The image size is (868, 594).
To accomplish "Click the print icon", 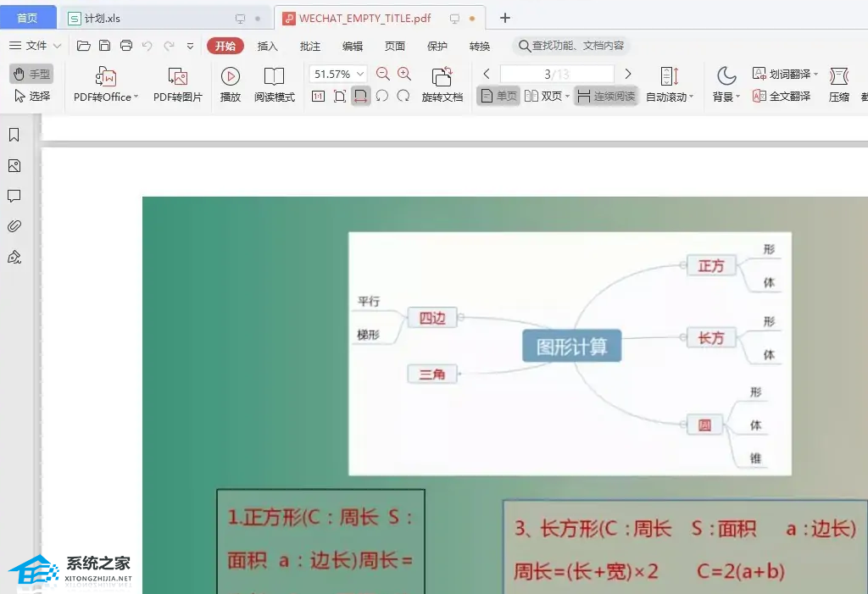I will (x=126, y=46).
